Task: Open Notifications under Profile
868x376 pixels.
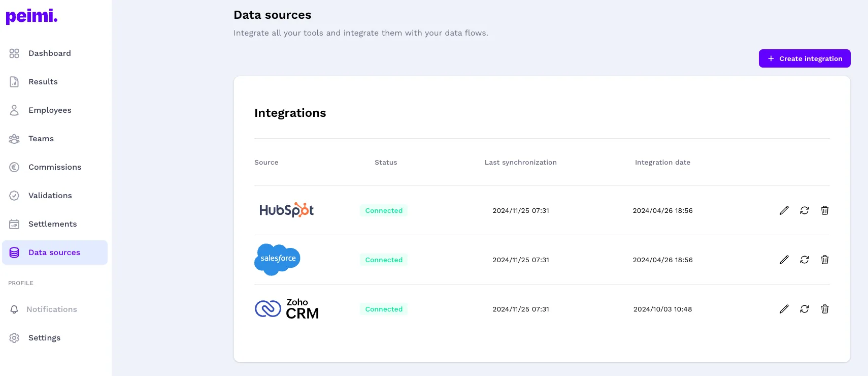Action: point(55,309)
